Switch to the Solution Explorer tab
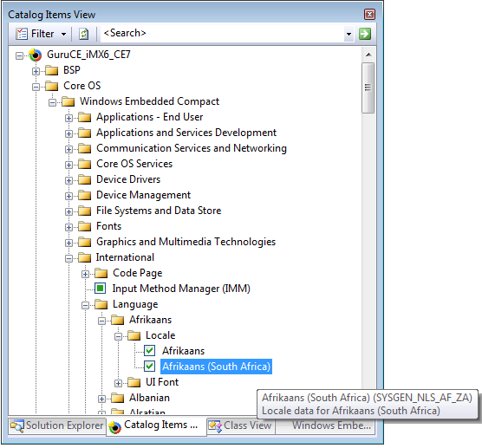The image size is (482, 448). pyautogui.click(x=57, y=425)
